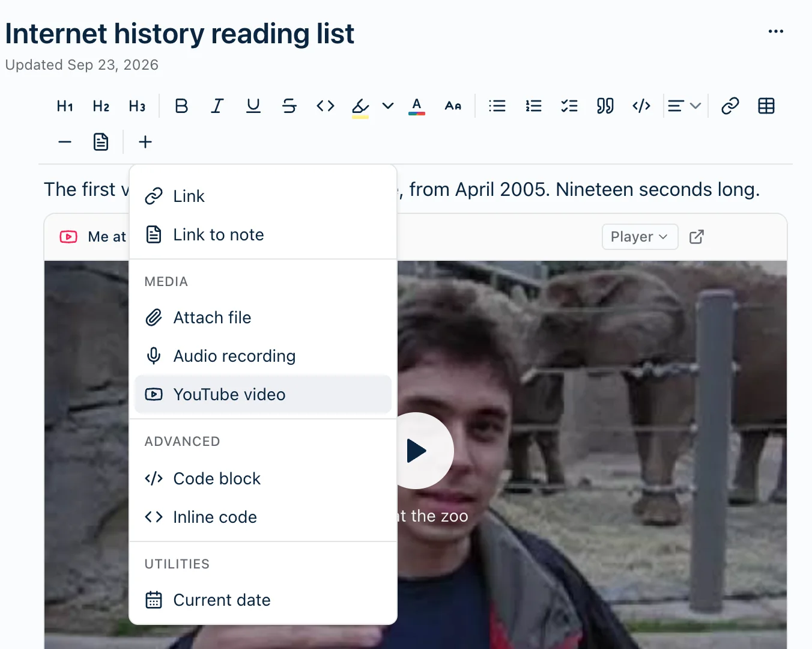Screen dimensions: 812x649
Task: Toggle strikethrough formatting
Action: [289, 106]
